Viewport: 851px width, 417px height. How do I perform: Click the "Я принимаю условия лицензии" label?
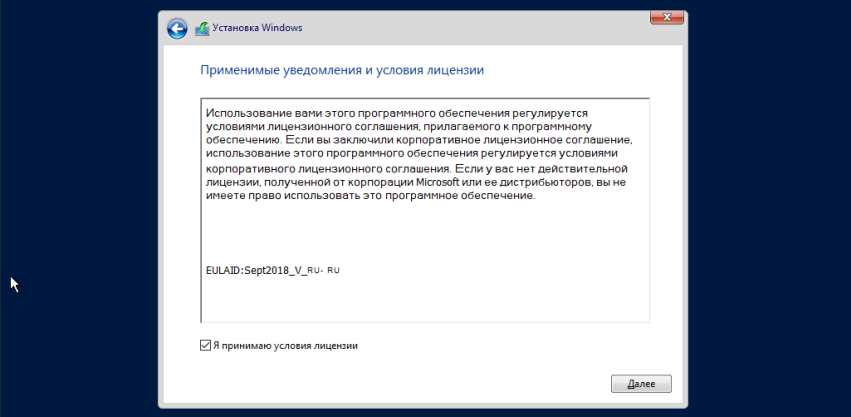284,346
